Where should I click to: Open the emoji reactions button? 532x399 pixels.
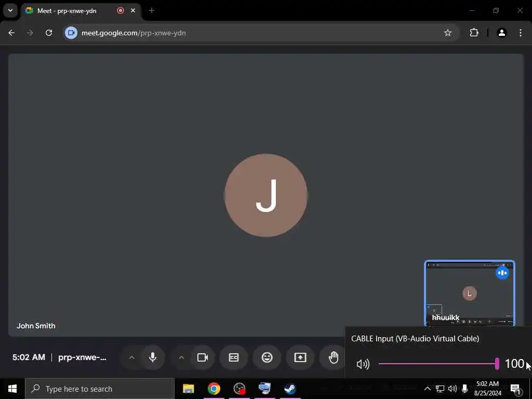(x=267, y=357)
